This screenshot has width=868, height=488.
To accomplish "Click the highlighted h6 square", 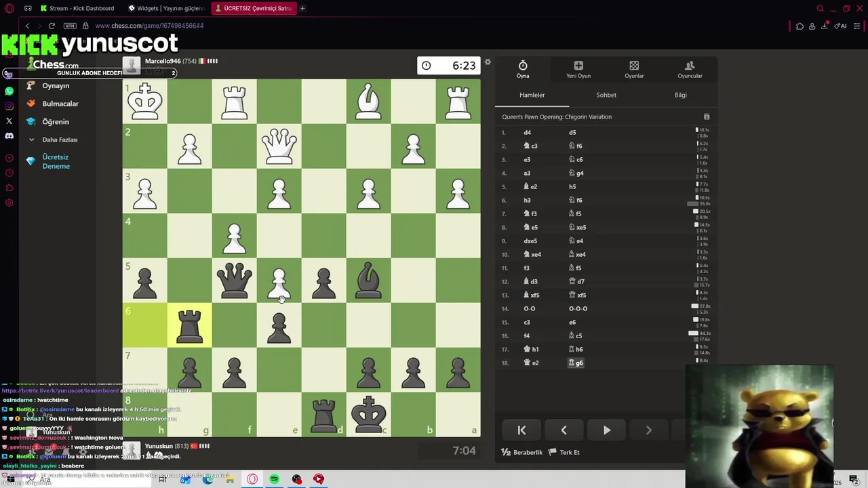I will click(144, 325).
